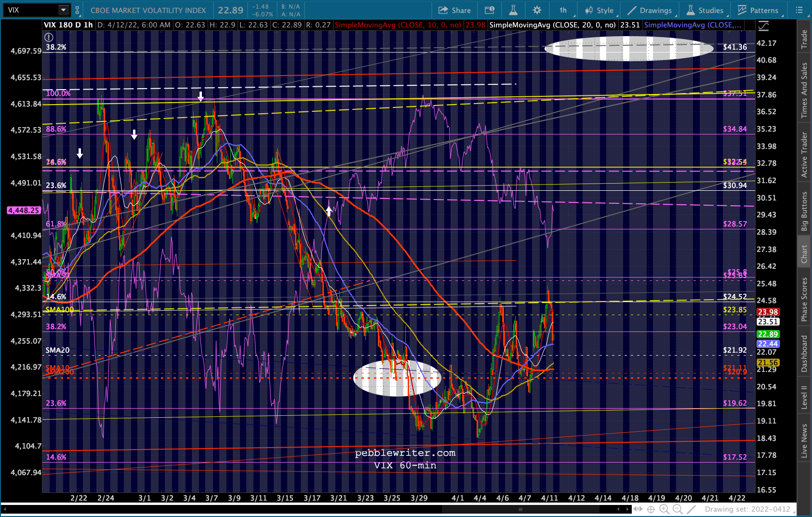Screen dimensions: 812x517
Task: Click the info circle icon on chart
Action: pyautogui.click(x=48, y=37)
